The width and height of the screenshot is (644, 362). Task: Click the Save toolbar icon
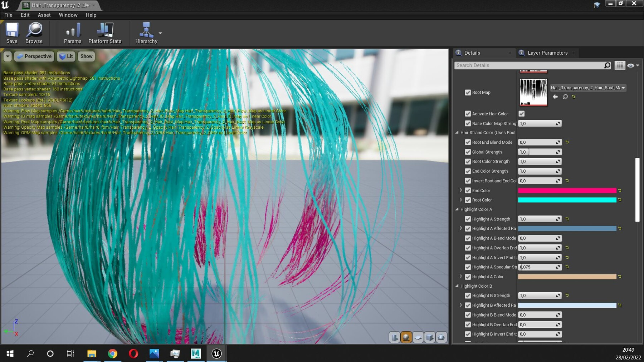point(12,33)
